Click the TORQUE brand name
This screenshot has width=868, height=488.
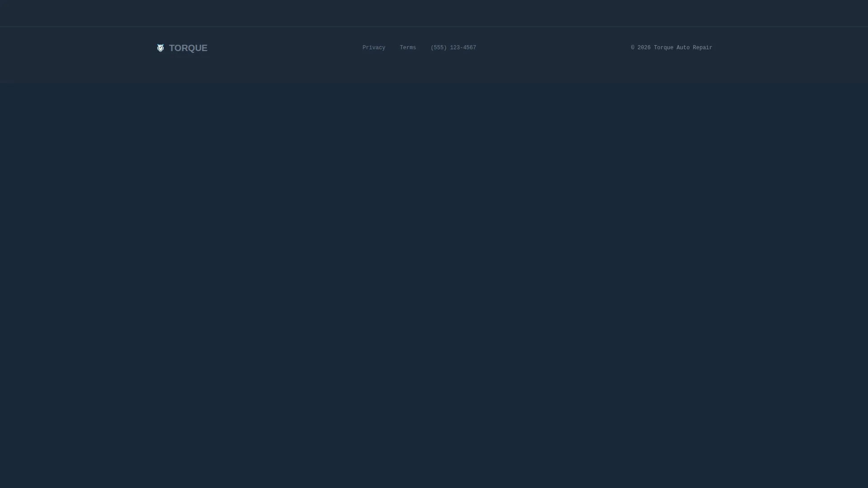pyautogui.click(x=188, y=48)
